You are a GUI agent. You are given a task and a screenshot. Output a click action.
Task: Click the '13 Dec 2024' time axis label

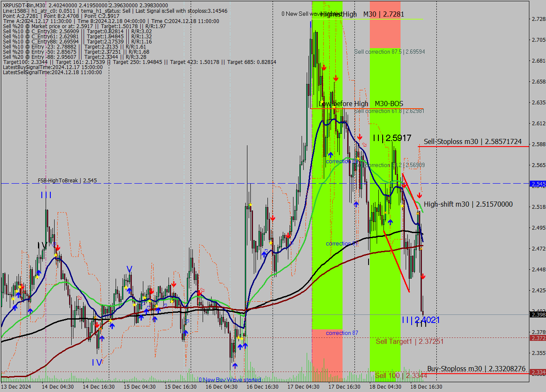(x=16, y=387)
